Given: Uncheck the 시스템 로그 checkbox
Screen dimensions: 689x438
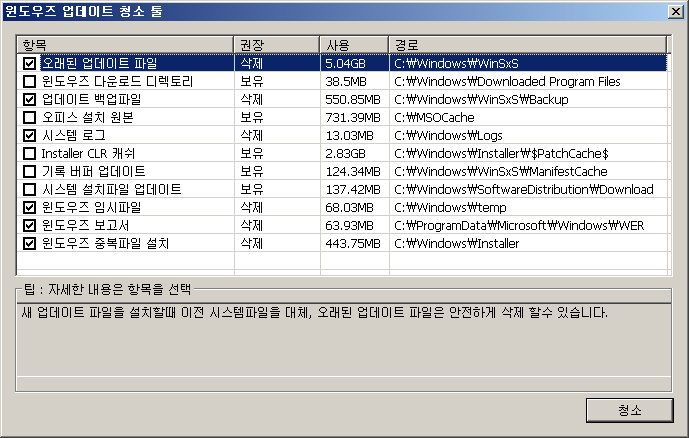Looking at the screenshot, I should pyautogui.click(x=29, y=135).
